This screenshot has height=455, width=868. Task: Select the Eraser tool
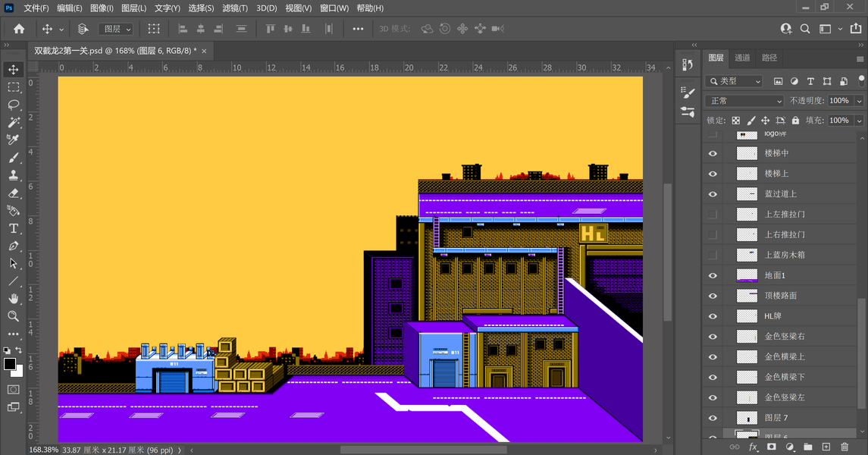coord(14,193)
